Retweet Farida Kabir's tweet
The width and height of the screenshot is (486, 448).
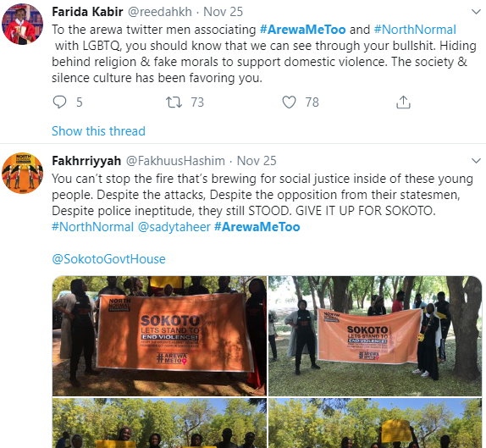tap(174, 102)
